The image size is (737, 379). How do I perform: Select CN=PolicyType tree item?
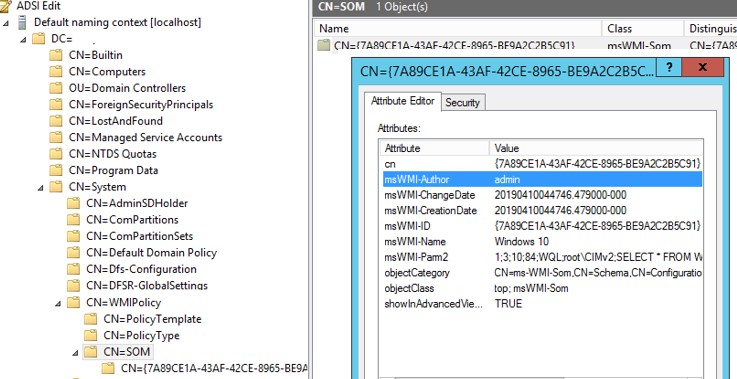pyautogui.click(x=141, y=335)
